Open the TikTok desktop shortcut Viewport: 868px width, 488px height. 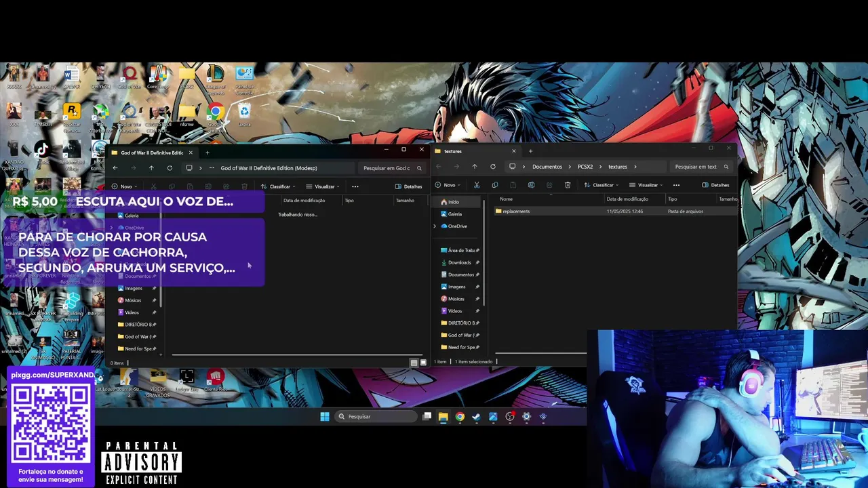43,152
